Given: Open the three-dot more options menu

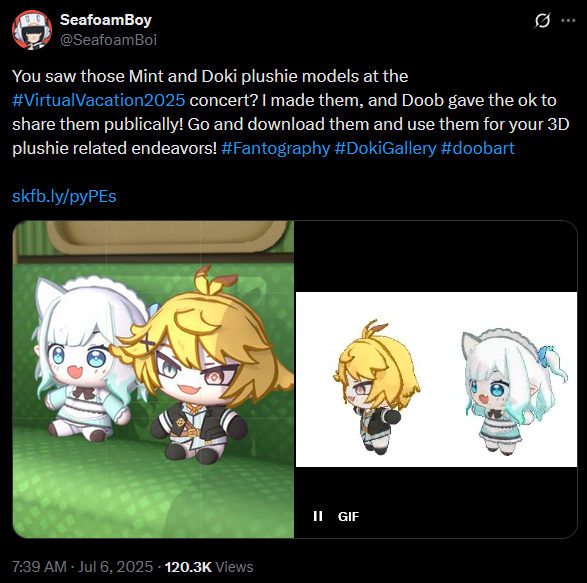Looking at the screenshot, I should point(568,21).
